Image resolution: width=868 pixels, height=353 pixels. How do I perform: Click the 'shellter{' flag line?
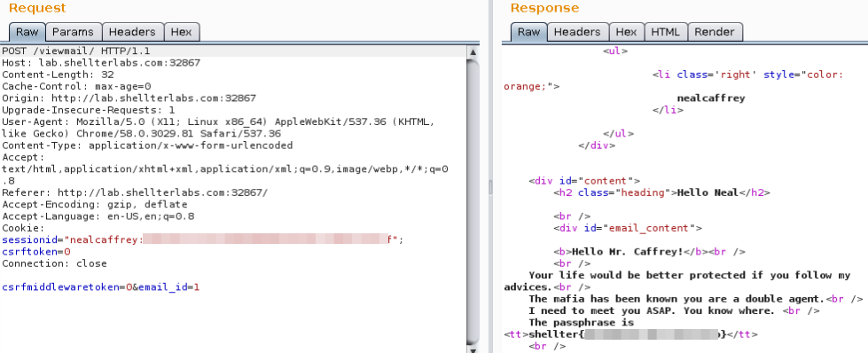pyautogui.click(x=630, y=334)
